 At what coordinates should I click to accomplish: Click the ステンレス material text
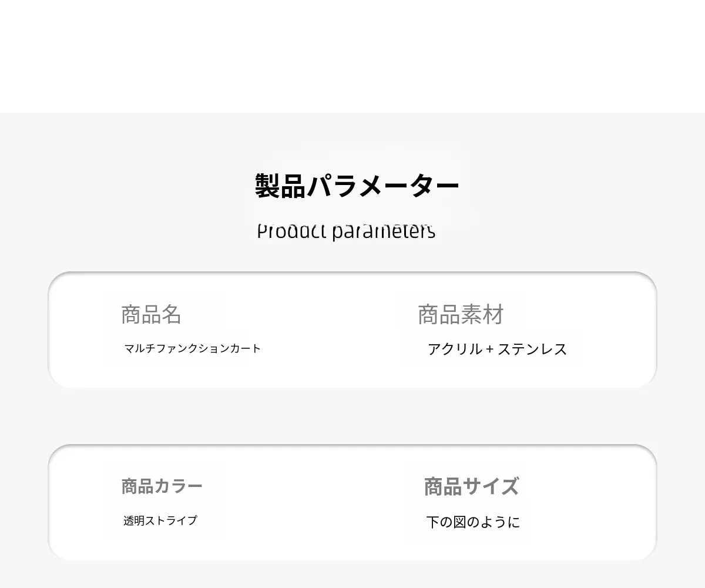click(x=532, y=349)
